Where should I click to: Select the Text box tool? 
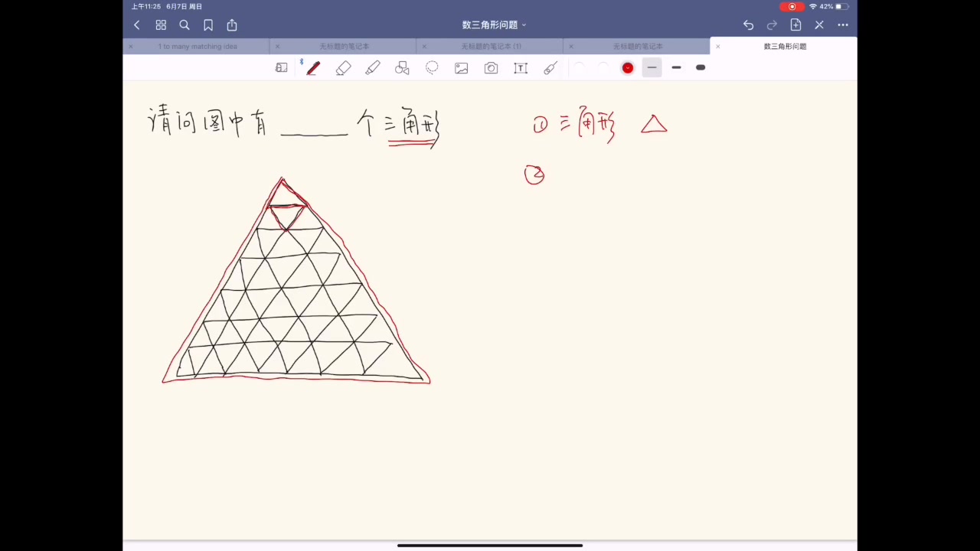point(521,67)
